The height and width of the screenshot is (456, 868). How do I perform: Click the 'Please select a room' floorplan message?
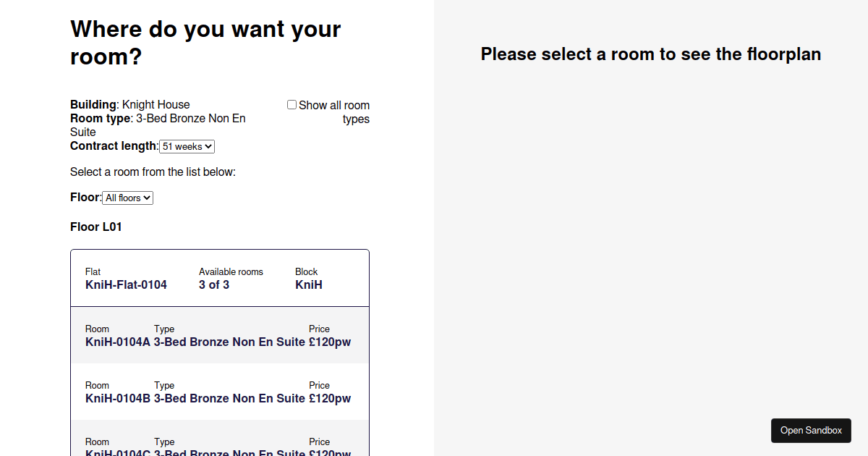650,54
